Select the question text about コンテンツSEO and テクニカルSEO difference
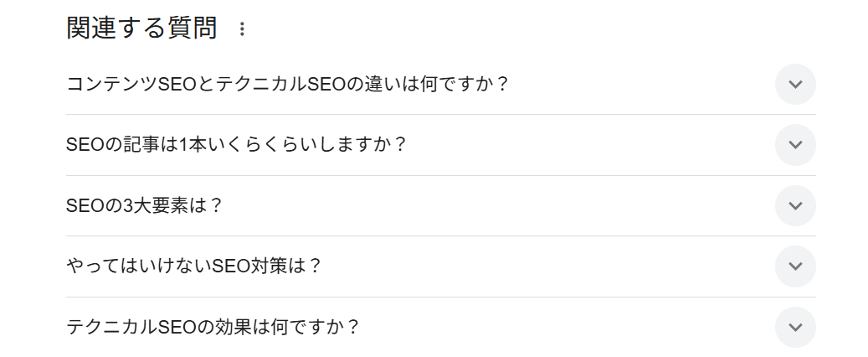Screen dimensions: 868x357 coord(287,85)
